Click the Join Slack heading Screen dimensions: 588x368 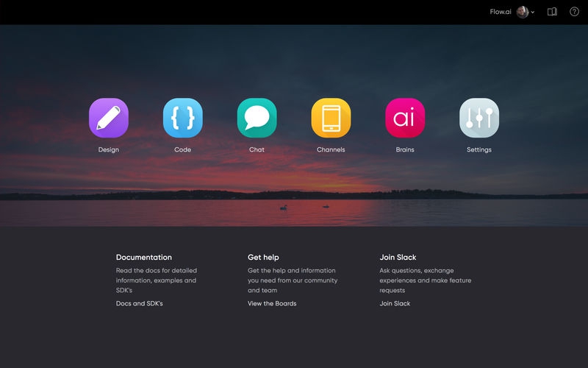398,257
